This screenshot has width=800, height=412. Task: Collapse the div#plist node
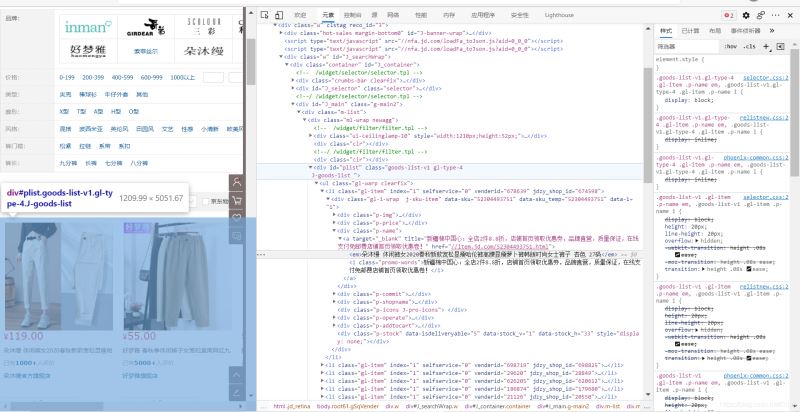click(310, 167)
